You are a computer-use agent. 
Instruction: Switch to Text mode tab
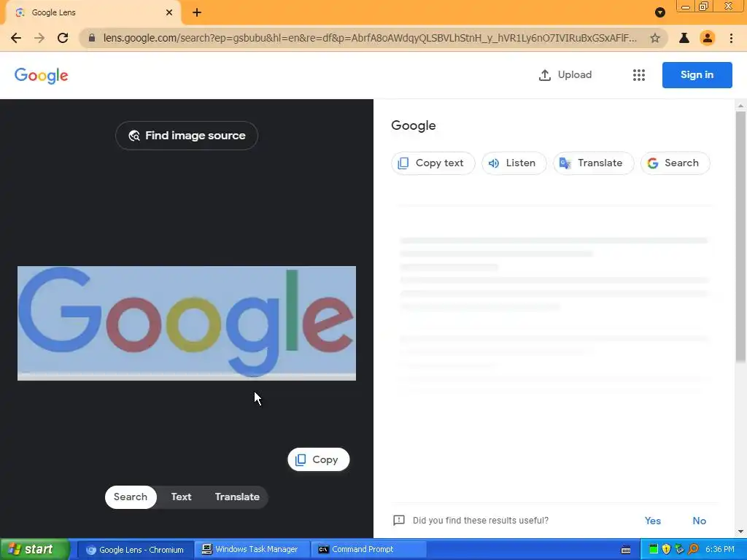click(x=181, y=497)
